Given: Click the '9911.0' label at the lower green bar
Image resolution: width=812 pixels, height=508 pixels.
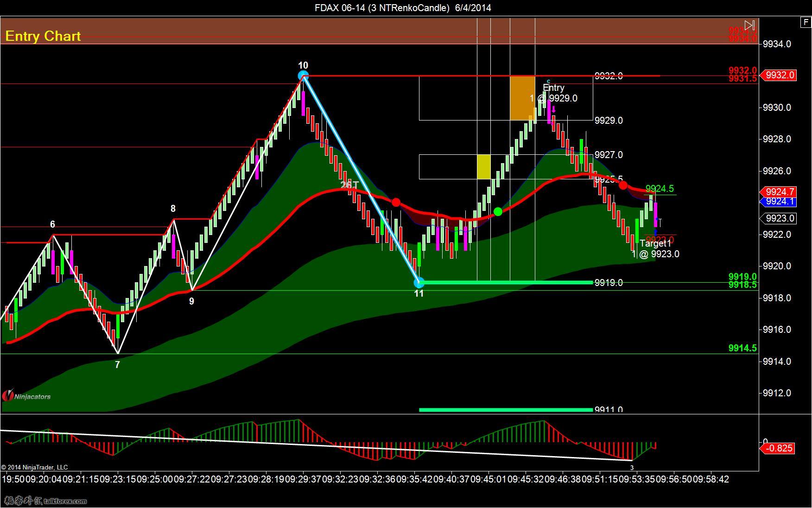Looking at the screenshot, I should (609, 409).
